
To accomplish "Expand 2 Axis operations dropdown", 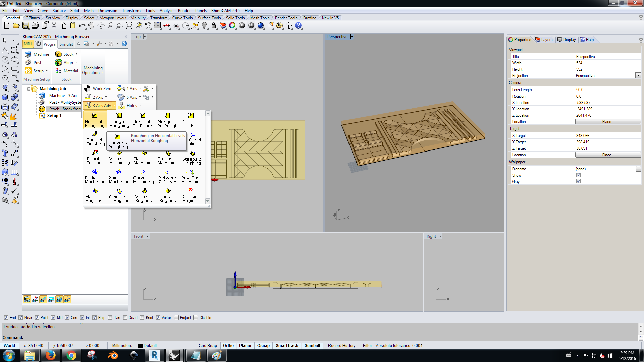I will (106, 97).
